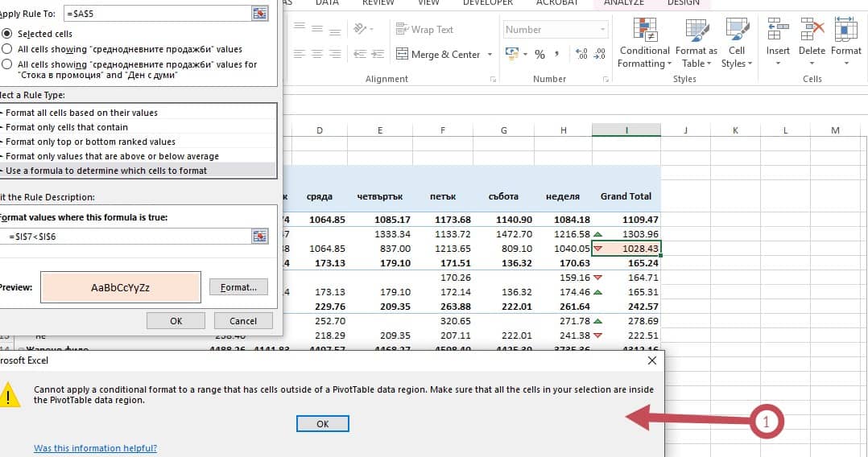Open Format as Table gallery

[696, 43]
